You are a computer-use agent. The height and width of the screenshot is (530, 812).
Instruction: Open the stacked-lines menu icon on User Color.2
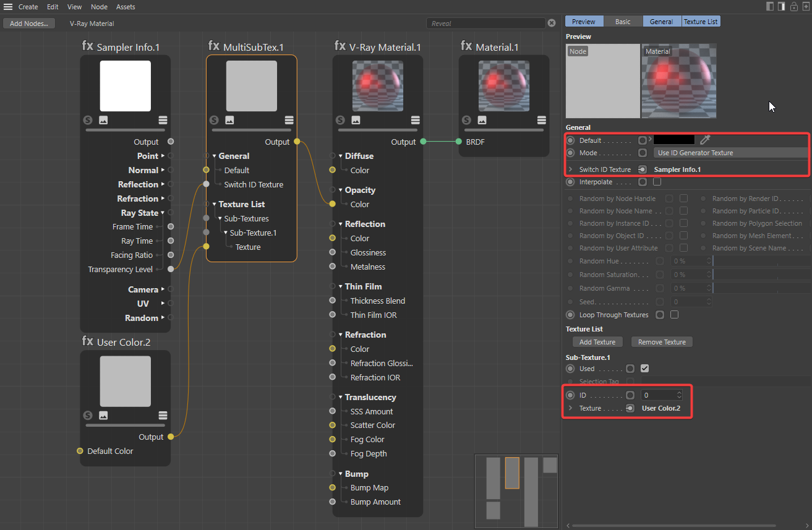(163, 415)
